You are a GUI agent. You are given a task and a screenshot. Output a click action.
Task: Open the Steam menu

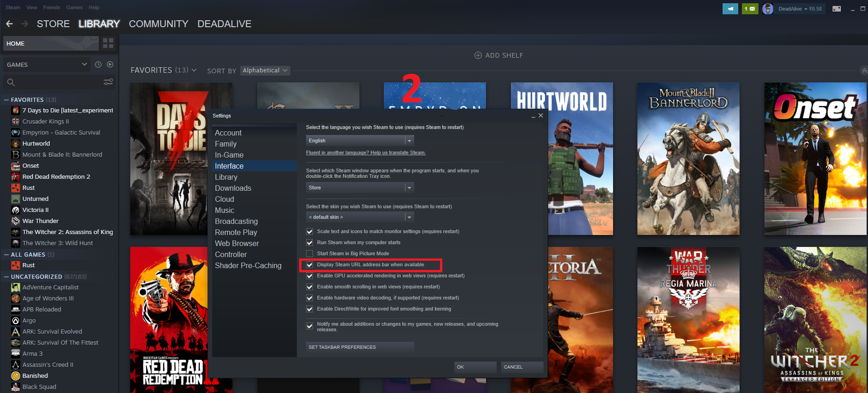(x=13, y=7)
